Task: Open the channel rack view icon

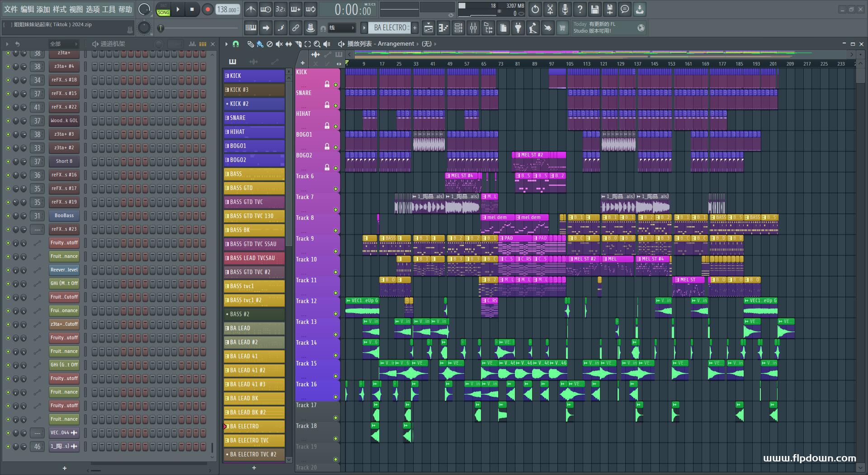Action: click(458, 28)
